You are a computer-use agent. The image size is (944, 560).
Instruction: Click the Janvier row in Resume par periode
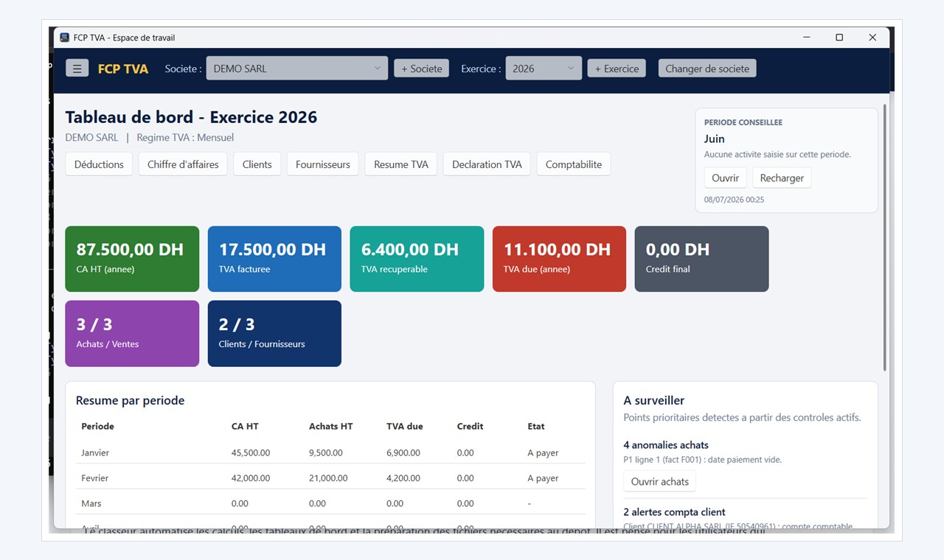[330, 452]
